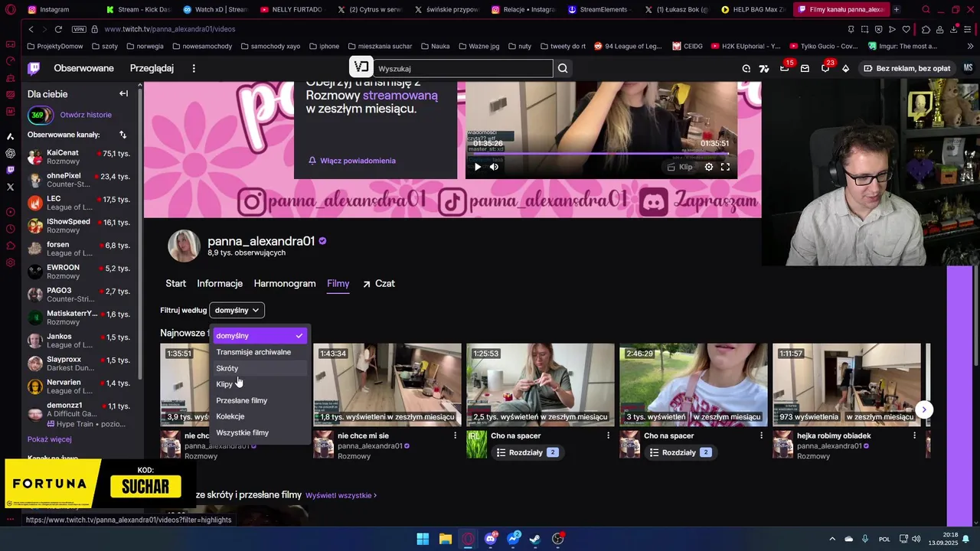Viewport: 980px width, 551px height.
Task: Show next videos with the carousel arrow
Action: (x=924, y=409)
